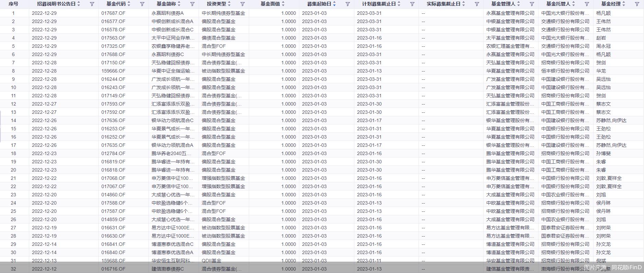This screenshot has height=273, width=644.
Task: Click fund name 银华动力领航混合A
Action: (173, 145)
